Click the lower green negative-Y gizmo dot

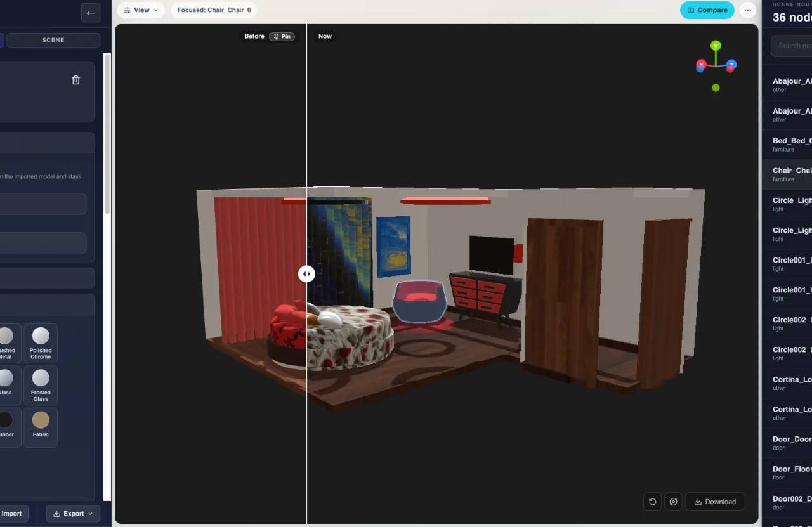(716, 88)
